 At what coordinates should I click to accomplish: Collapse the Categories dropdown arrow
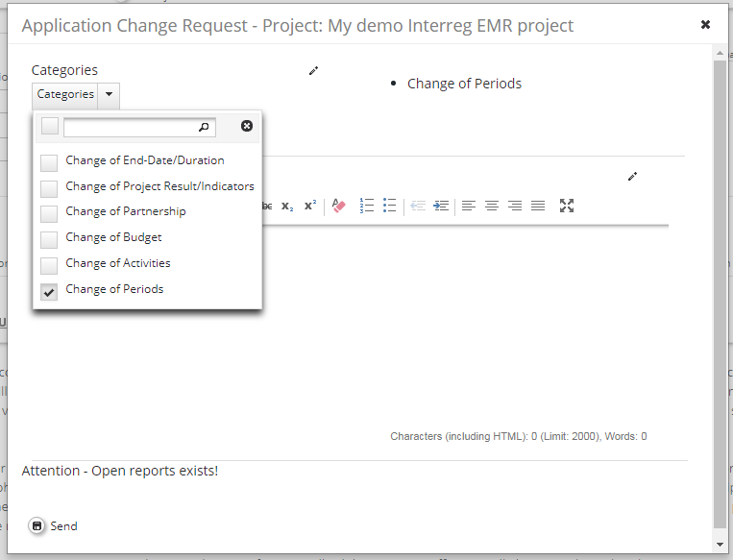[x=110, y=94]
